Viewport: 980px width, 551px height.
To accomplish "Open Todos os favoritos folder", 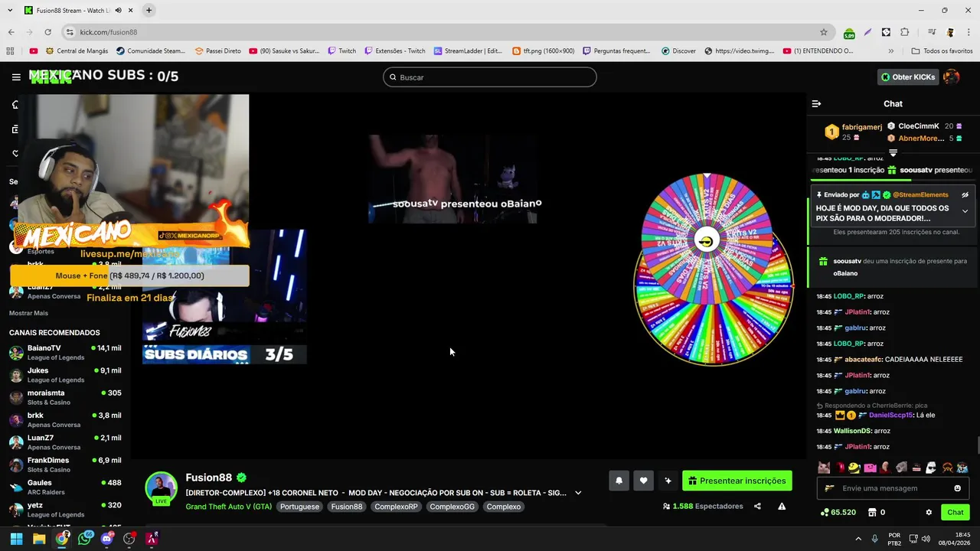I will click(x=942, y=51).
